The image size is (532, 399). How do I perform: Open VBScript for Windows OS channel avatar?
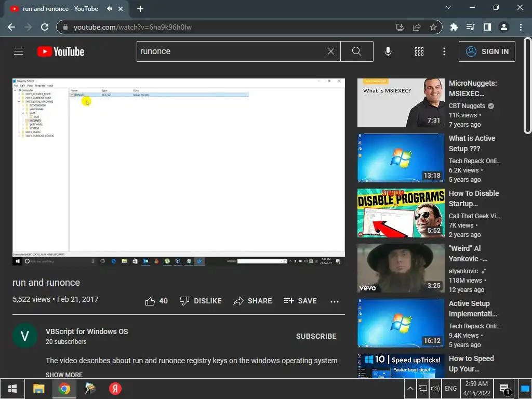point(25,336)
